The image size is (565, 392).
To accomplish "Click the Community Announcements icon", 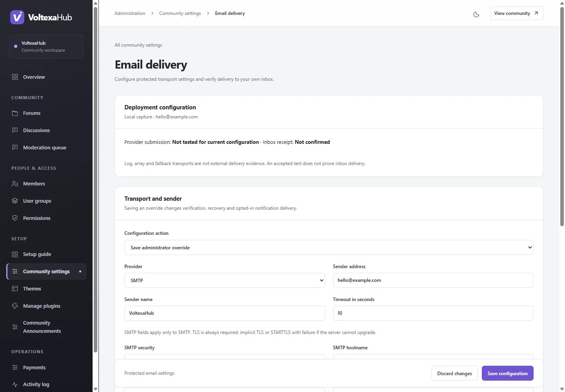I will tap(15, 327).
